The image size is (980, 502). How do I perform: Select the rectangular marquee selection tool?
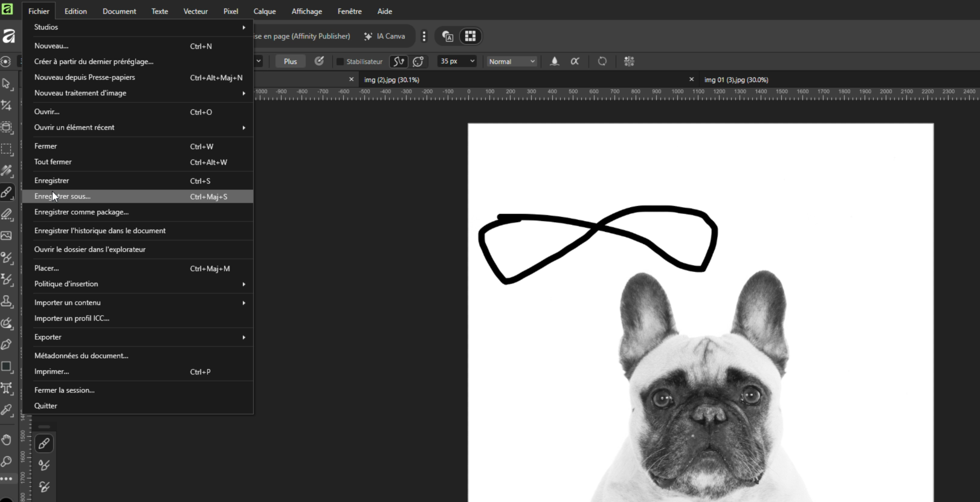point(7,149)
